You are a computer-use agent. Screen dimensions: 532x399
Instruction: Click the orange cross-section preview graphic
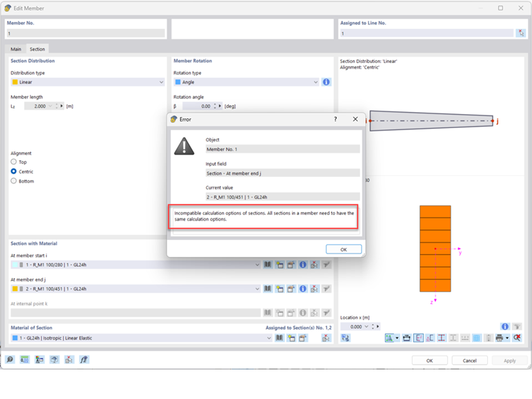coord(435,248)
